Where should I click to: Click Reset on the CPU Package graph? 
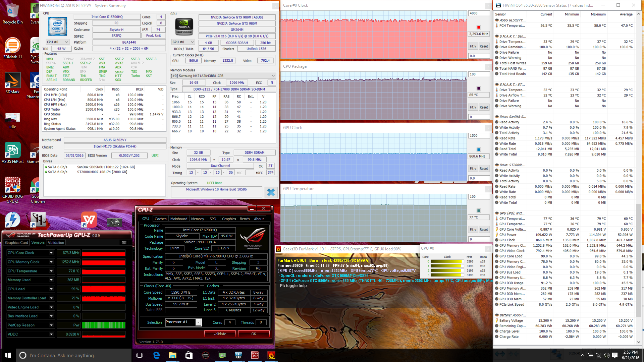click(x=484, y=108)
